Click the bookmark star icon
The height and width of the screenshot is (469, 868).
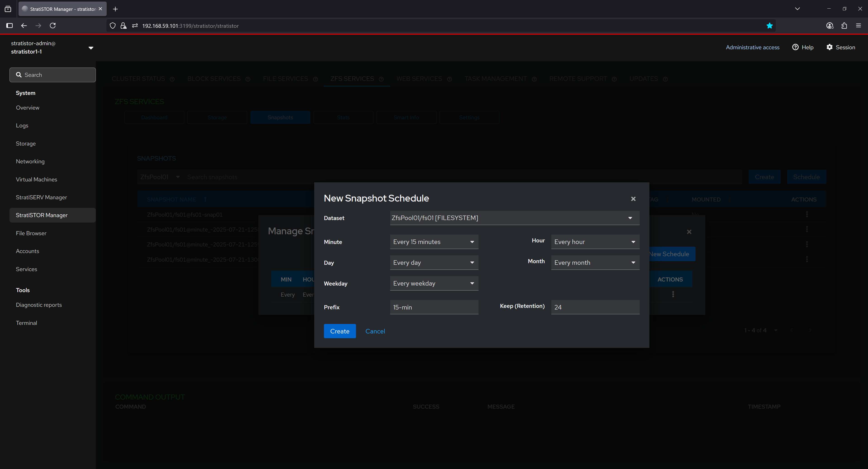coord(769,26)
